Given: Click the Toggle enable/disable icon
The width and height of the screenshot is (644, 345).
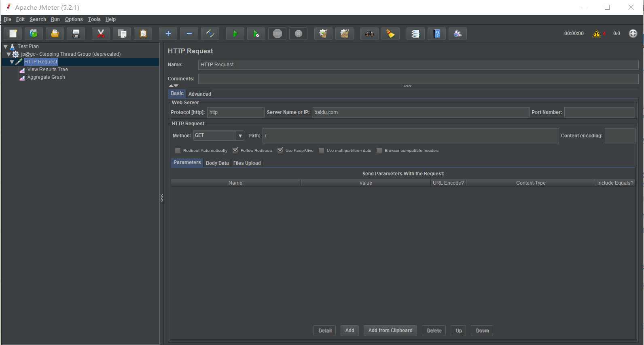Looking at the screenshot, I should (x=210, y=34).
